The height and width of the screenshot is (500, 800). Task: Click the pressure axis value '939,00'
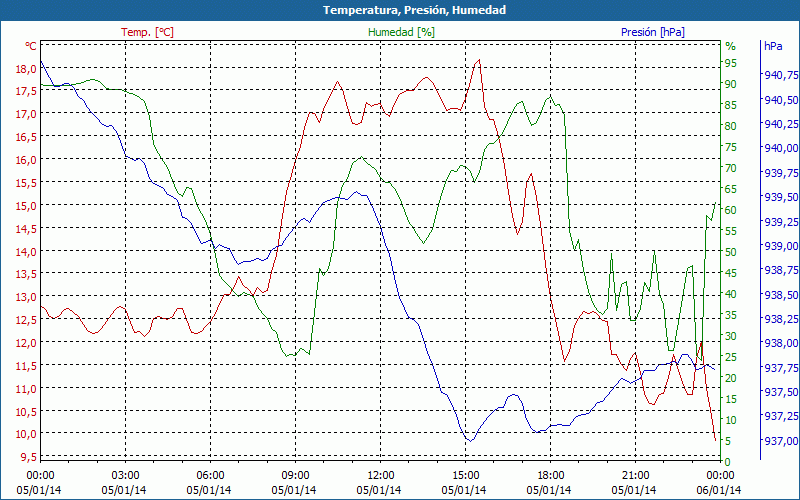(781, 245)
